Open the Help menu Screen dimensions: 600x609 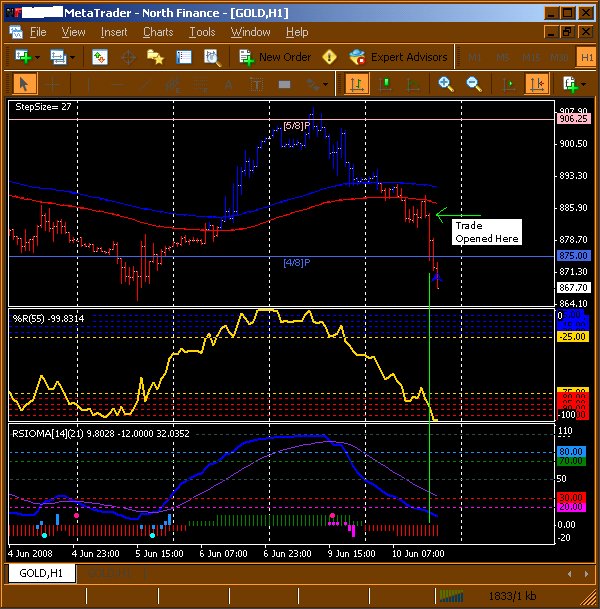point(297,32)
